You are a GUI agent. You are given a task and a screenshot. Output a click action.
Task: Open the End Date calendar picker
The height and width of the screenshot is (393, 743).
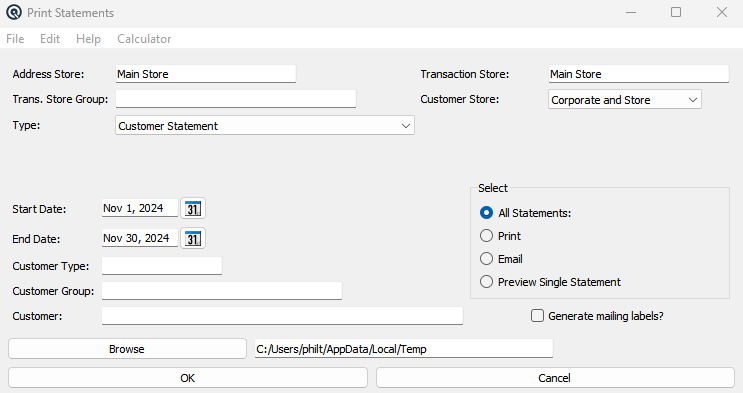pyautogui.click(x=193, y=238)
